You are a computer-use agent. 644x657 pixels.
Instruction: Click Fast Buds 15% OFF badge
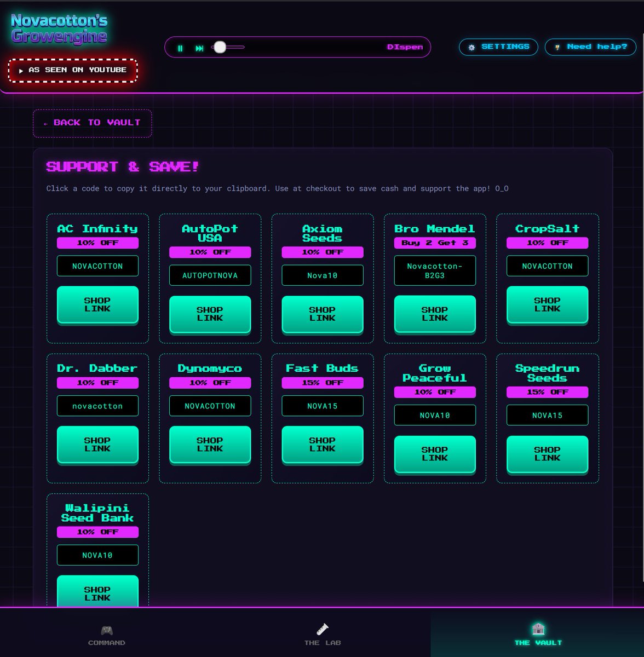click(x=323, y=383)
